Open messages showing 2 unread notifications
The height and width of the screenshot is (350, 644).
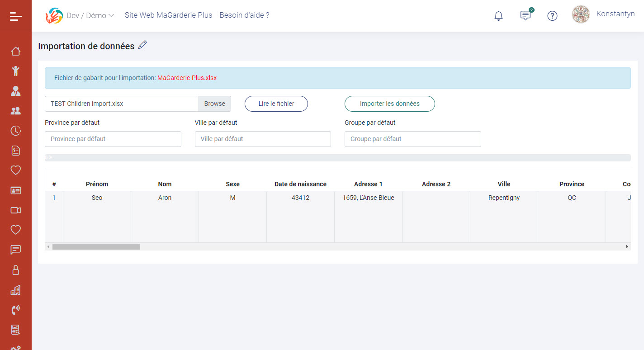pyautogui.click(x=525, y=15)
